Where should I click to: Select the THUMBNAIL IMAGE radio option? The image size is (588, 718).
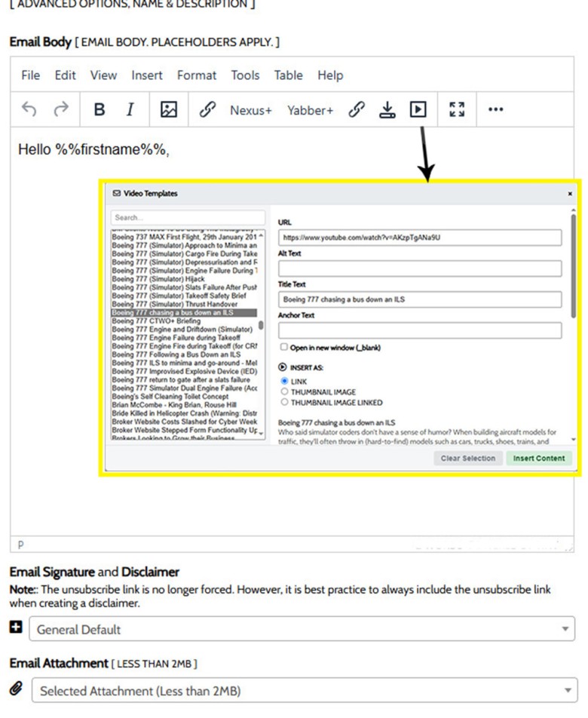pos(284,391)
